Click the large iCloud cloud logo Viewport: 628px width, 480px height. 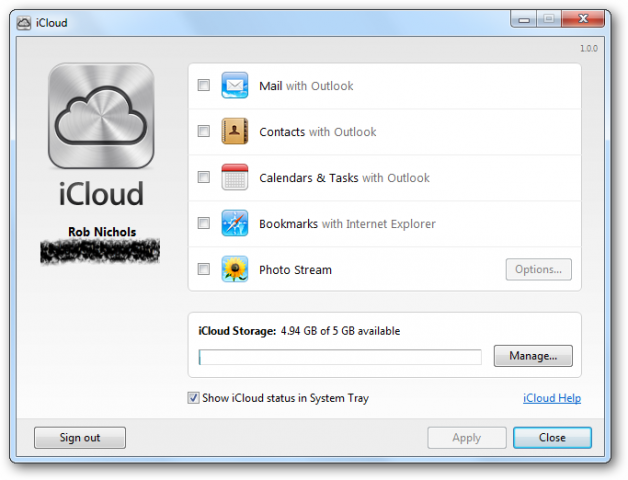pyautogui.click(x=101, y=116)
